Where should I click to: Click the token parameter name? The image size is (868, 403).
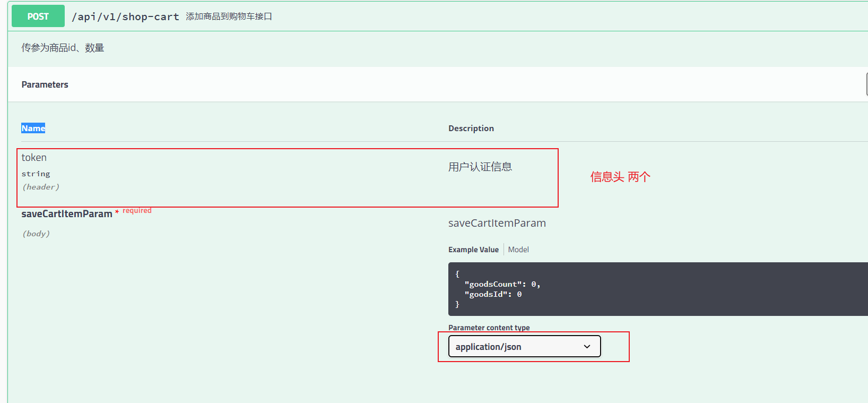(34, 158)
